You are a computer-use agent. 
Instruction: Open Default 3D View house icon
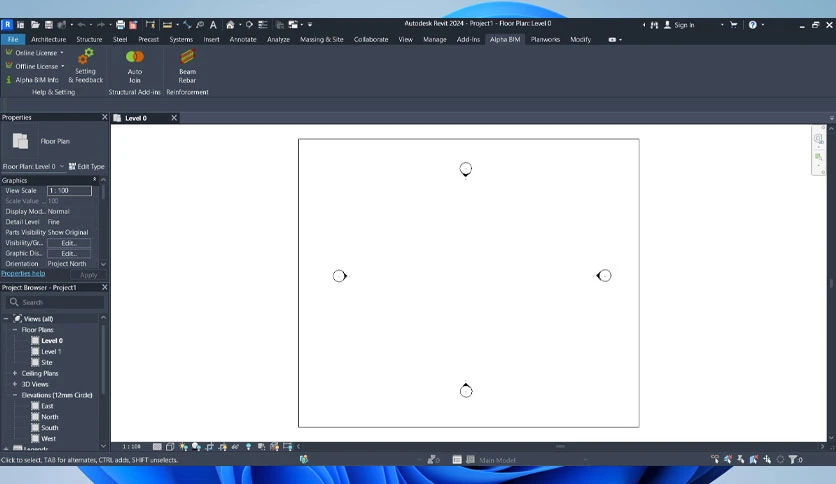pos(230,25)
